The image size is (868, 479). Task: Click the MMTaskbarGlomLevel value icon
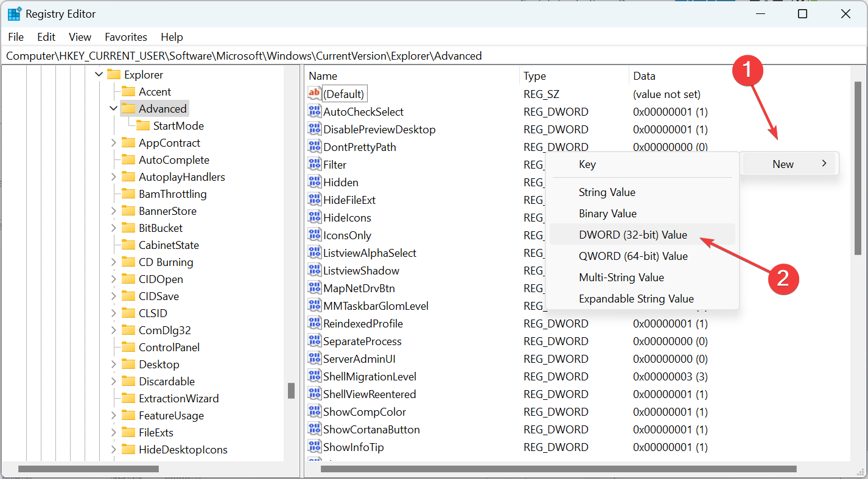(x=315, y=306)
